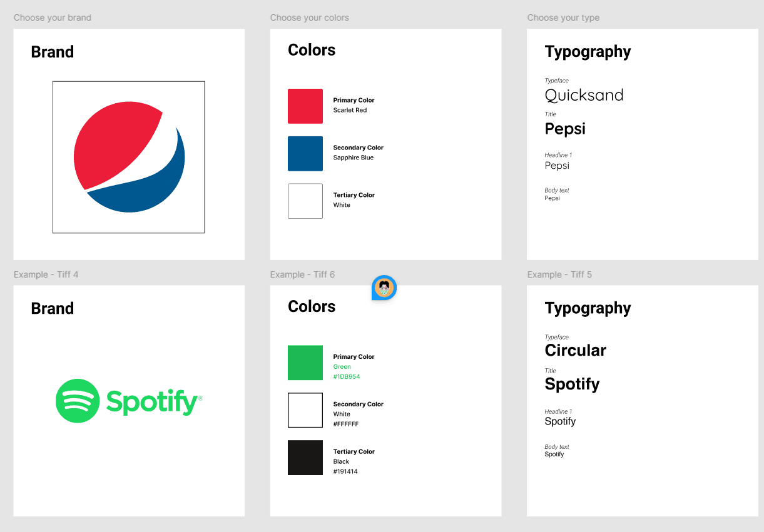Select the 'Brand' heading in Pepsi frame
The height and width of the screenshot is (532, 764).
[x=53, y=52]
